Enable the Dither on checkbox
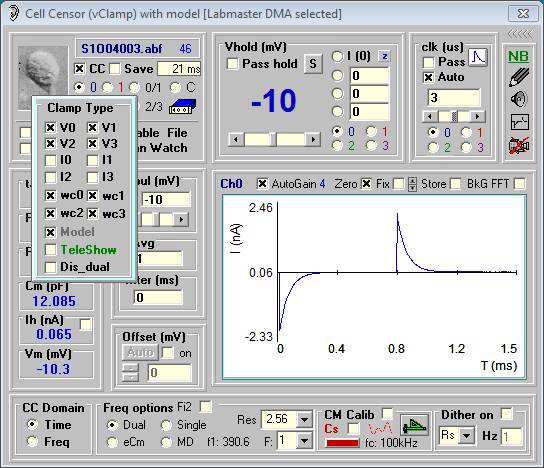544x468 pixels. [x=507, y=414]
